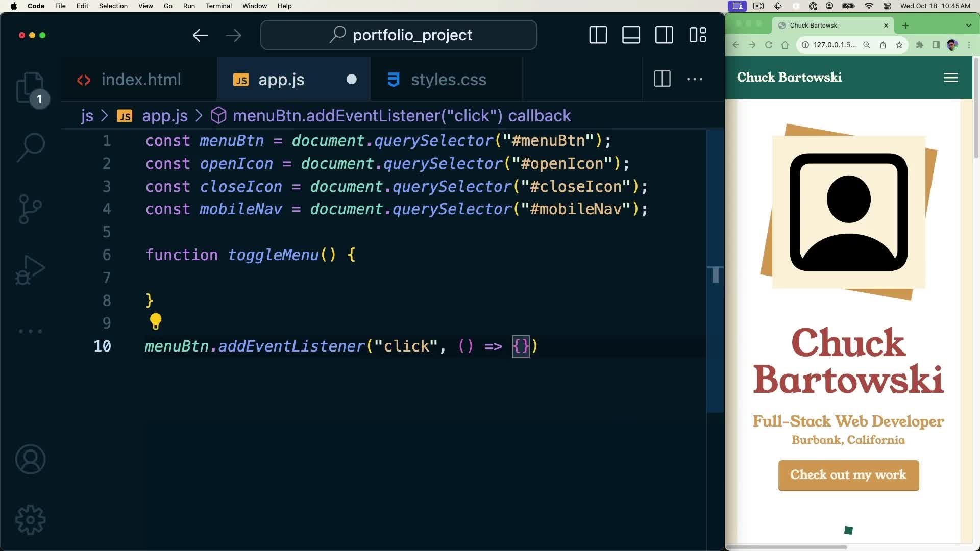The width and height of the screenshot is (980, 551).
Task: Open the Explorer icon in the activity bar
Action: click(31, 88)
